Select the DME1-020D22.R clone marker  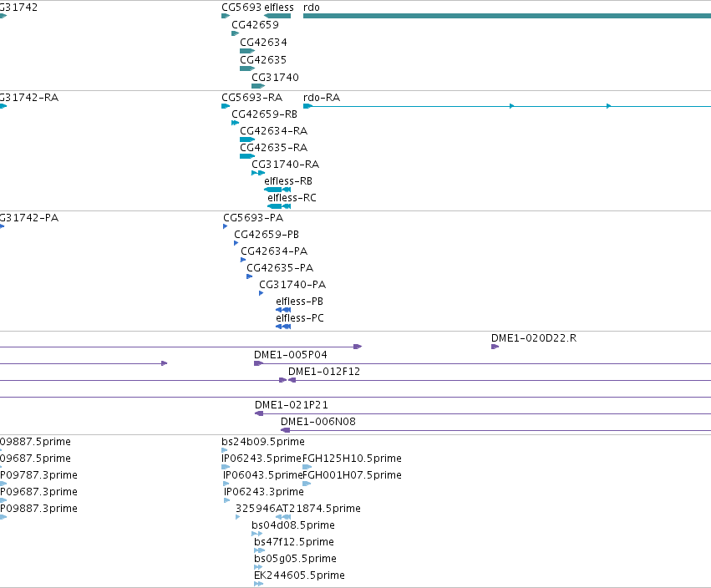[x=495, y=347]
